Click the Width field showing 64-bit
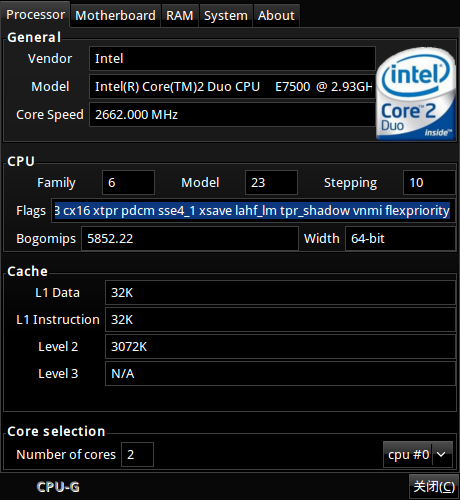This screenshot has width=460, height=500. pyautogui.click(x=400, y=239)
